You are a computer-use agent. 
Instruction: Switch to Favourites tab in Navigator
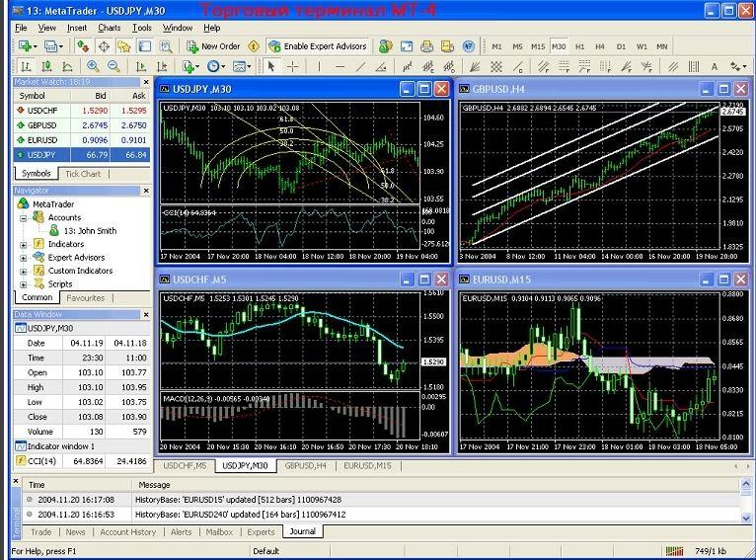coord(85,298)
